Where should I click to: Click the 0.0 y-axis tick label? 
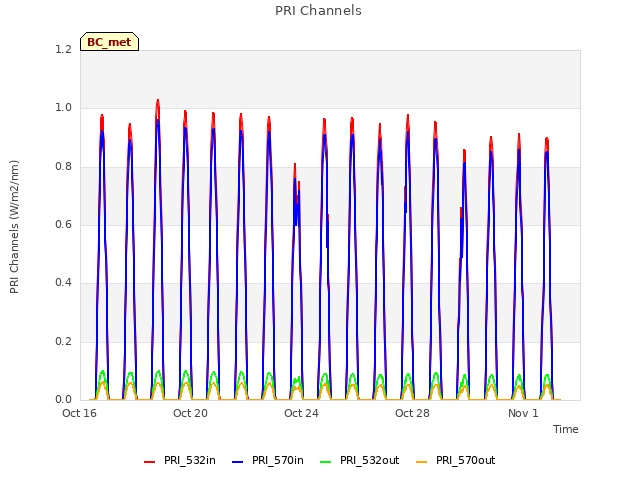[x=64, y=400]
